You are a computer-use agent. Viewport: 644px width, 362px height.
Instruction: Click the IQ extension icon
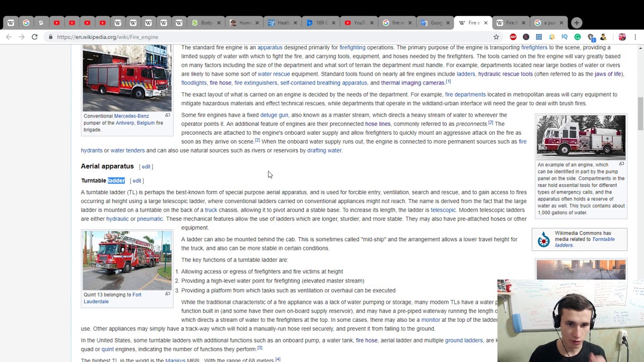[565, 37]
